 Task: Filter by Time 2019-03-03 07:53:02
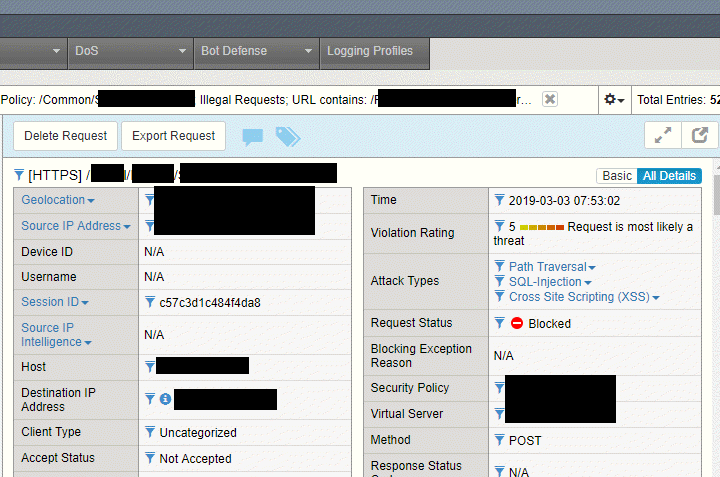click(x=500, y=200)
